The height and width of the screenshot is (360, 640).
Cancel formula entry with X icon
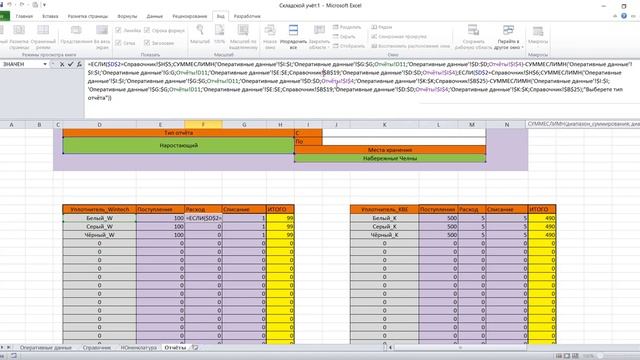coord(62,64)
